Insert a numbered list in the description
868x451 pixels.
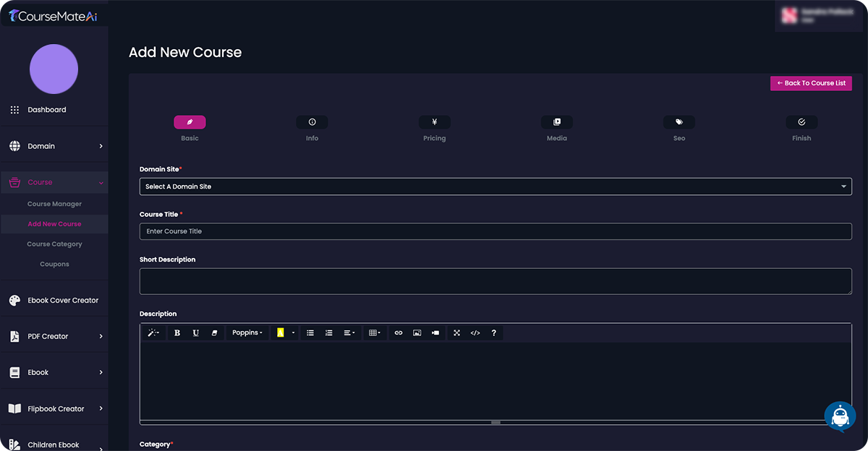click(329, 332)
